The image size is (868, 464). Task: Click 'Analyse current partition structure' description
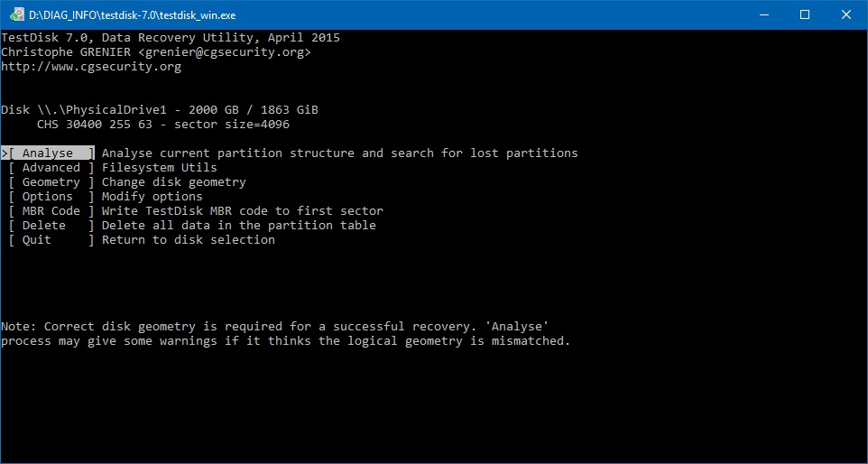pos(340,153)
